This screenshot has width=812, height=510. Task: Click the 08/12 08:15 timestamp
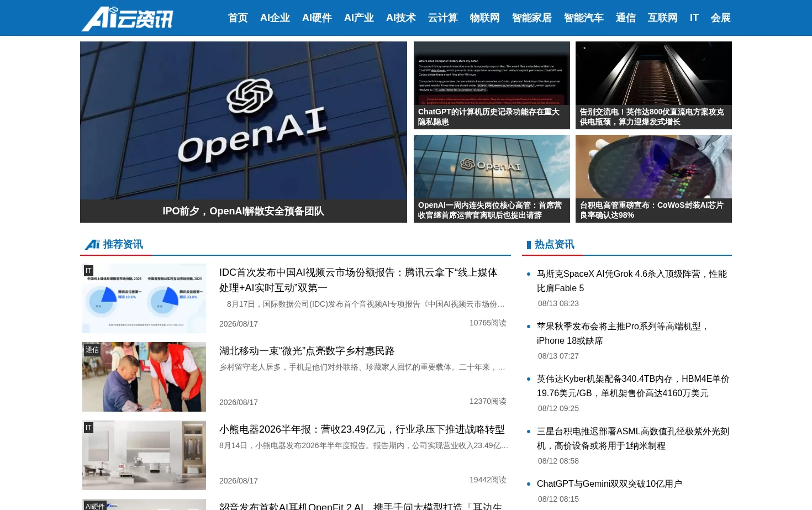coord(558,499)
